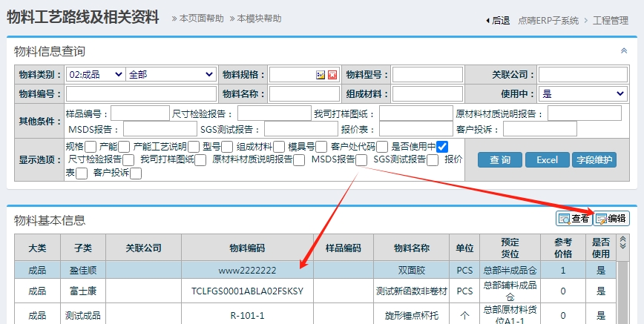Click the 编辑 edit button
The image size is (644, 324).
click(x=611, y=219)
